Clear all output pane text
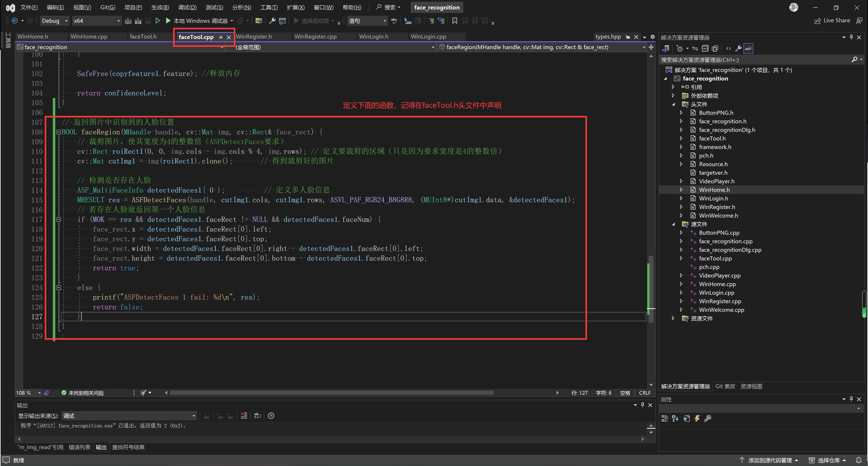The image size is (868, 466). 244,416
